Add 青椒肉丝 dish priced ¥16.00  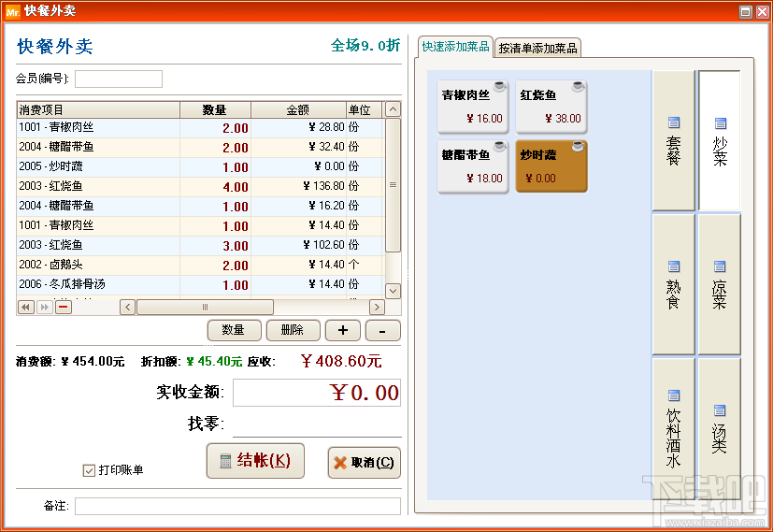[472, 107]
